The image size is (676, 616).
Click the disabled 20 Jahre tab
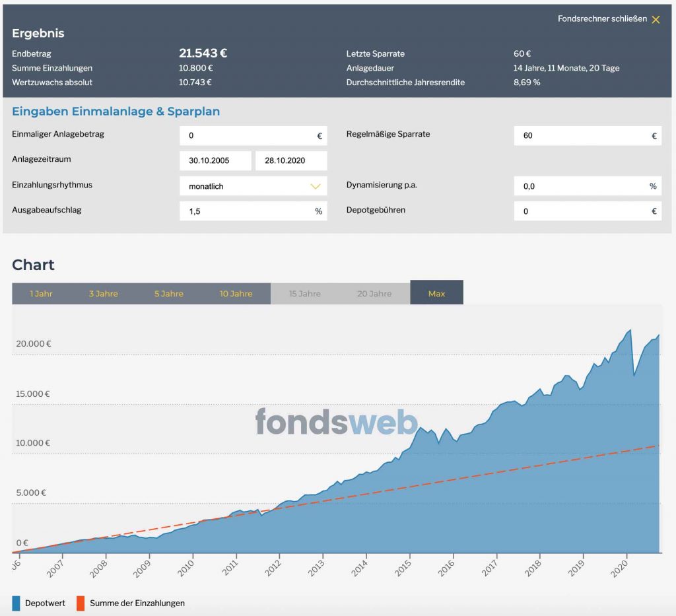coord(374,294)
